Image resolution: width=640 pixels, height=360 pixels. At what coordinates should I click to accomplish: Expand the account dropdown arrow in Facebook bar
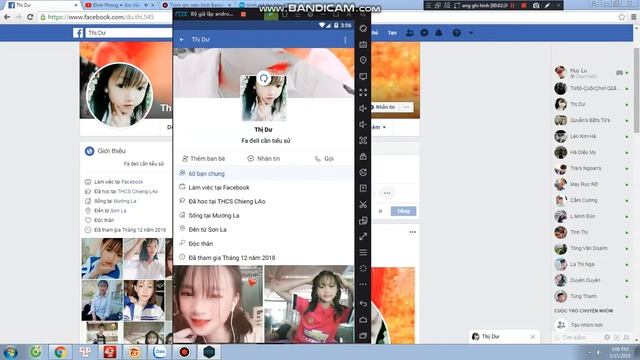pyautogui.click(x=471, y=33)
